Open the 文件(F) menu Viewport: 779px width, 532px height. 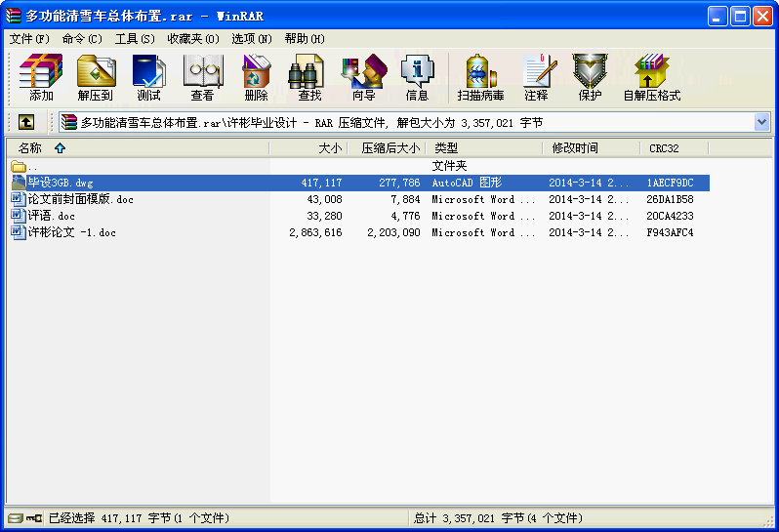[x=29, y=39]
